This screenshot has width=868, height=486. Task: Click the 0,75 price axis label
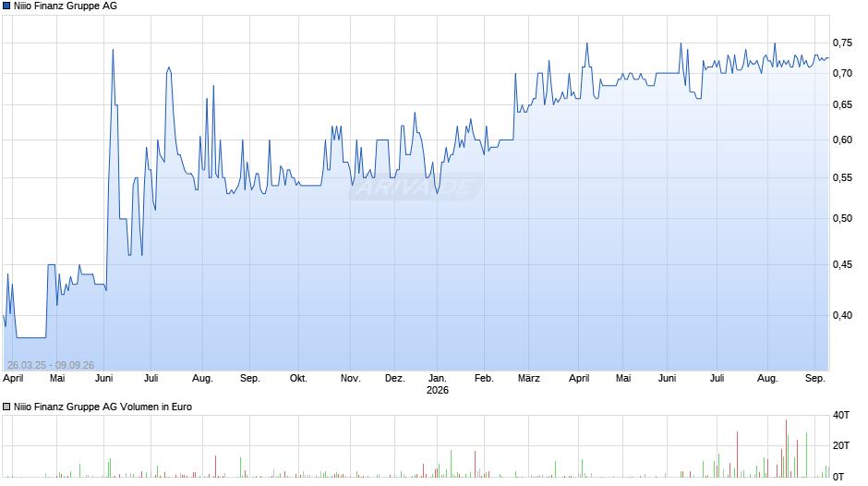[x=842, y=43]
